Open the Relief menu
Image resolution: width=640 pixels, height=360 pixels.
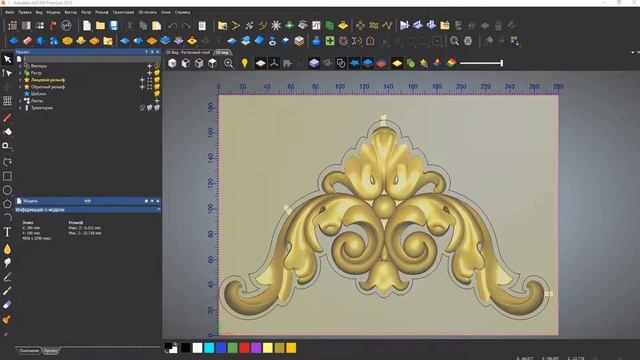tap(102, 12)
